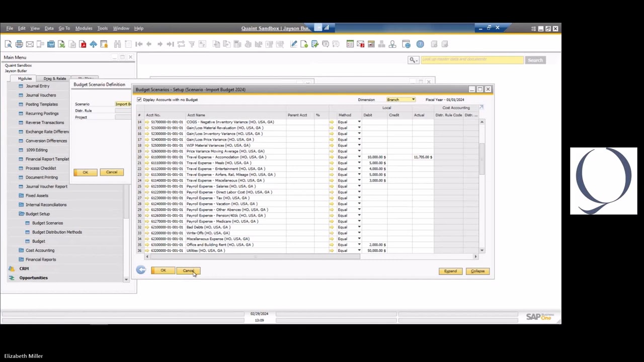Click the link arrow for row 36 Utilities account
Image resolution: width=644 pixels, height=362 pixels.
147,250
